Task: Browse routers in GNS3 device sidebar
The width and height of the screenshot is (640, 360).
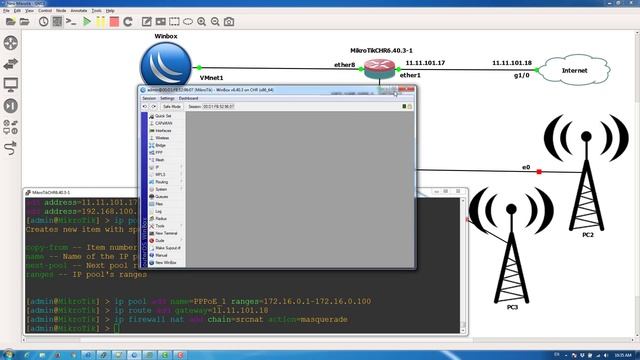Action: click(x=11, y=43)
